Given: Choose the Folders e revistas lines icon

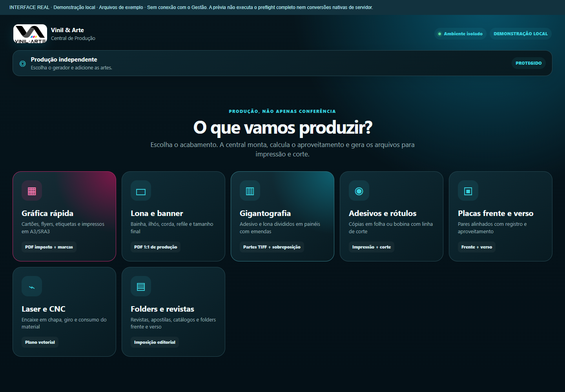Looking at the screenshot, I should click(141, 287).
